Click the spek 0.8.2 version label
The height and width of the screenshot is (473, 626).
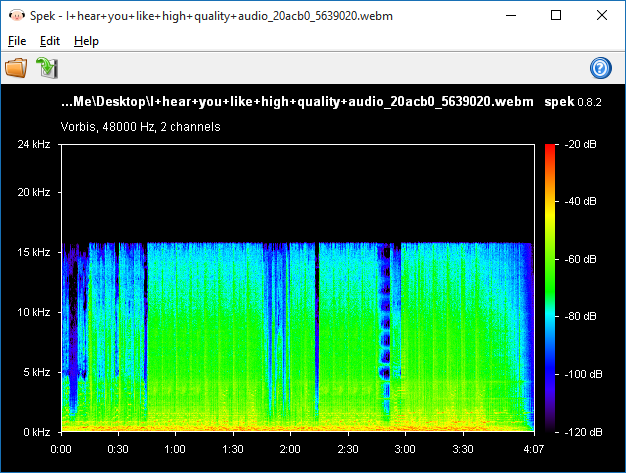point(573,102)
